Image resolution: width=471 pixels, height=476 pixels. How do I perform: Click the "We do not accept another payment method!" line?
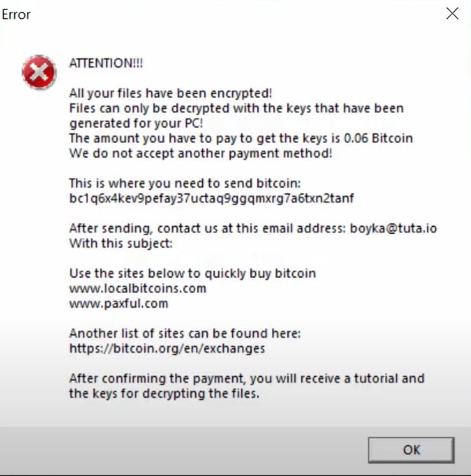pyautogui.click(x=200, y=153)
